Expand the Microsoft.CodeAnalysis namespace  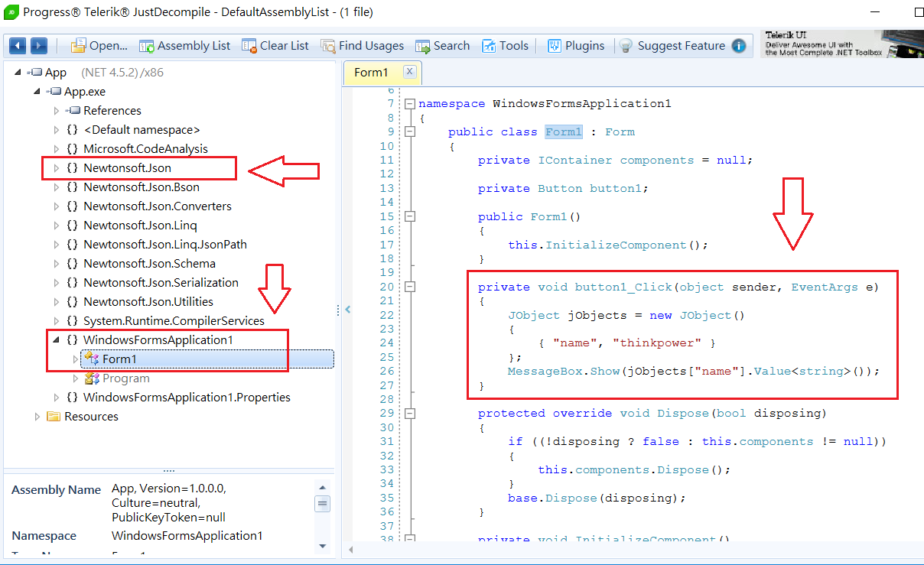56,149
